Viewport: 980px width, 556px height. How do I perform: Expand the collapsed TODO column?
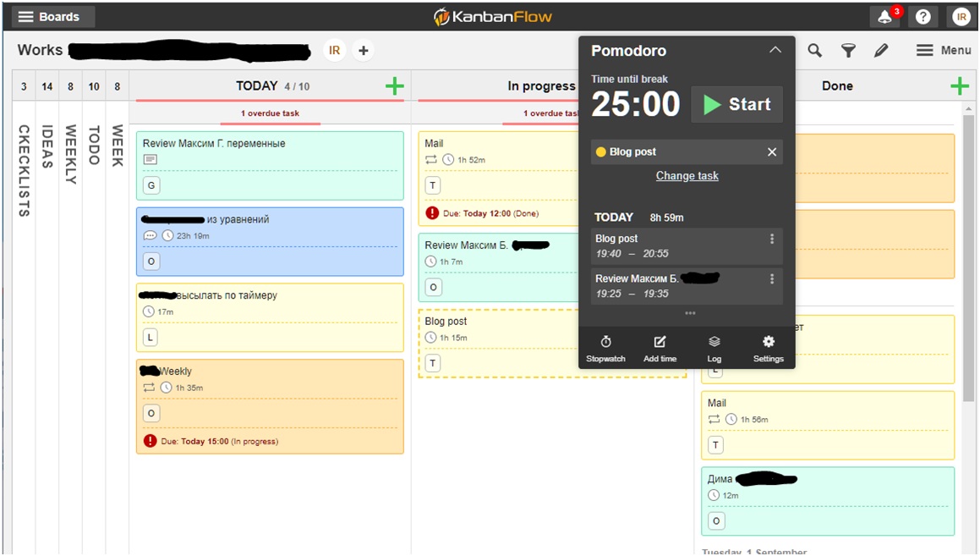94,145
